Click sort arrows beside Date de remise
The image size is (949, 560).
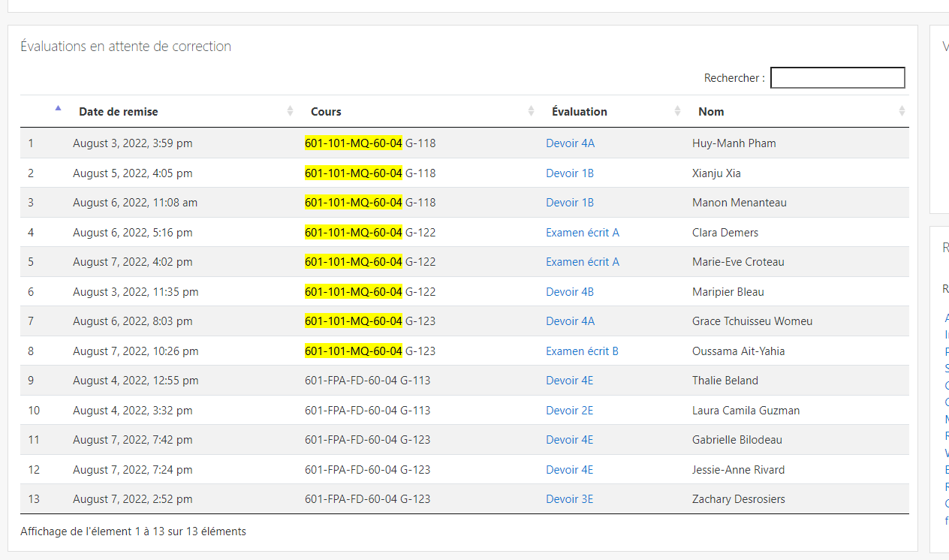pyautogui.click(x=290, y=111)
